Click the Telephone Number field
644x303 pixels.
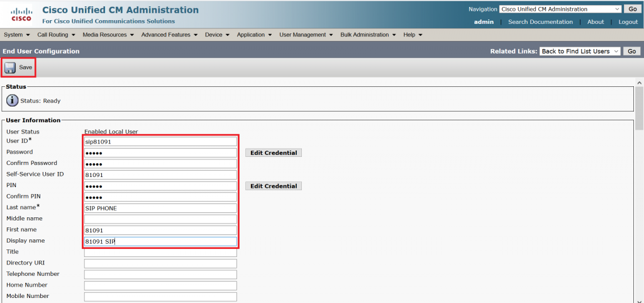[x=160, y=275]
